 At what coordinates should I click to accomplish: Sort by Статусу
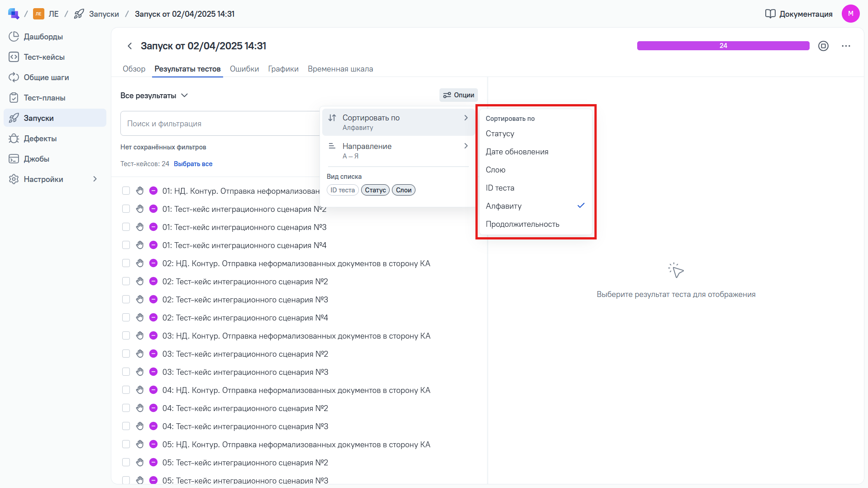click(536, 134)
